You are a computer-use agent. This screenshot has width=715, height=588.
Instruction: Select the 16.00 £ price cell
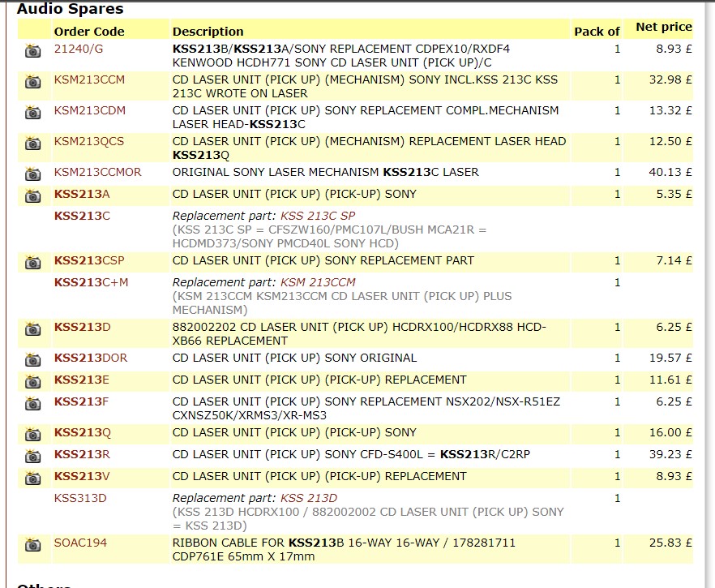(x=670, y=432)
